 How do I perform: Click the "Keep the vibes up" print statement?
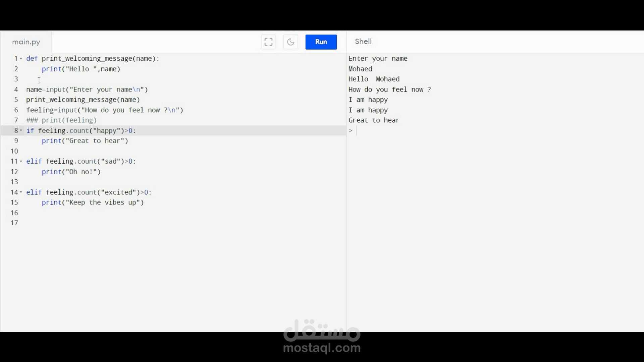coord(93,202)
